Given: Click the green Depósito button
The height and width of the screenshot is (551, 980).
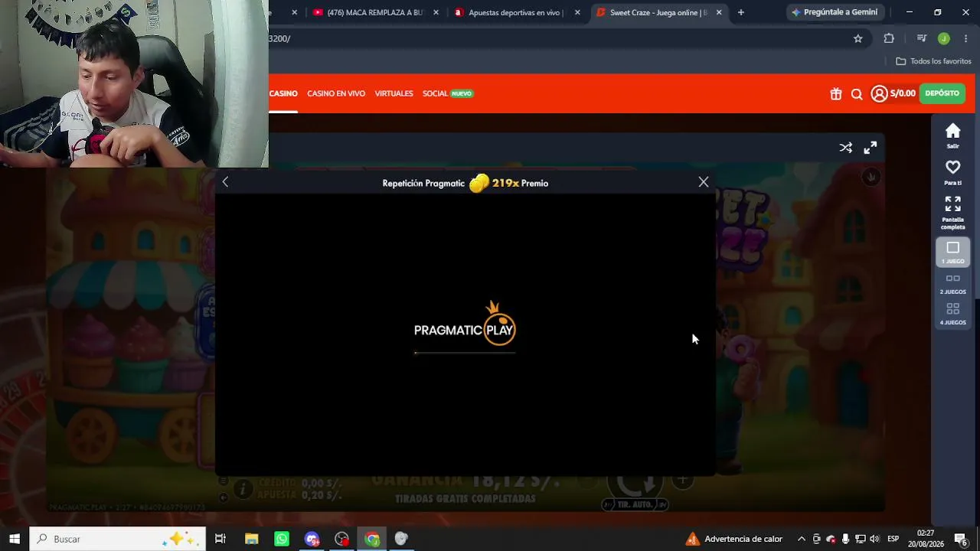Looking at the screenshot, I should point(942,93).
